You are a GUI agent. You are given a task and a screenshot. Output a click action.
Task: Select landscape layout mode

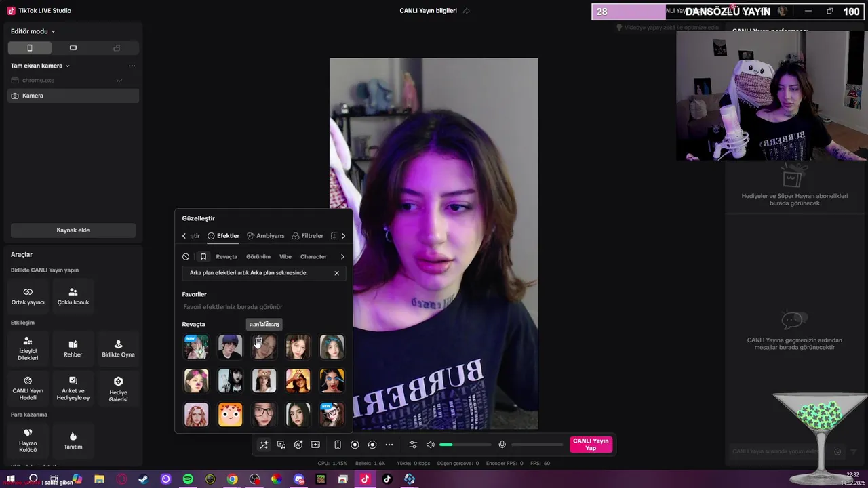pyautogui.click(x=73, y=48)
